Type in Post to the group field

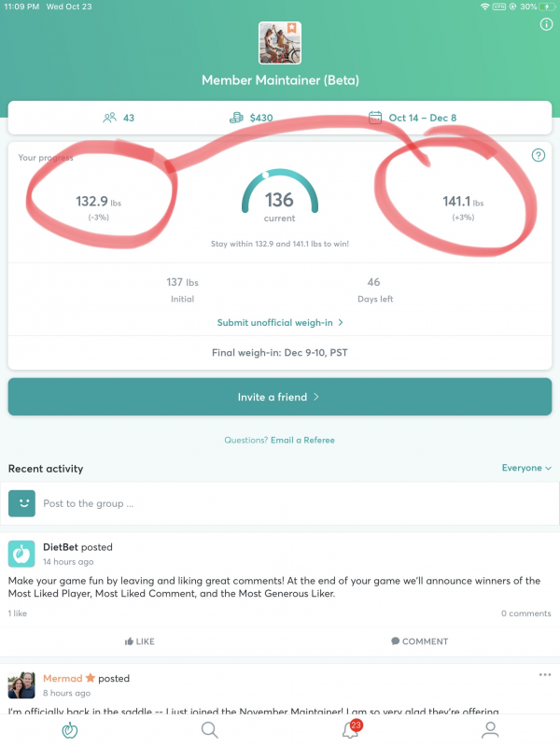point(280,503)
